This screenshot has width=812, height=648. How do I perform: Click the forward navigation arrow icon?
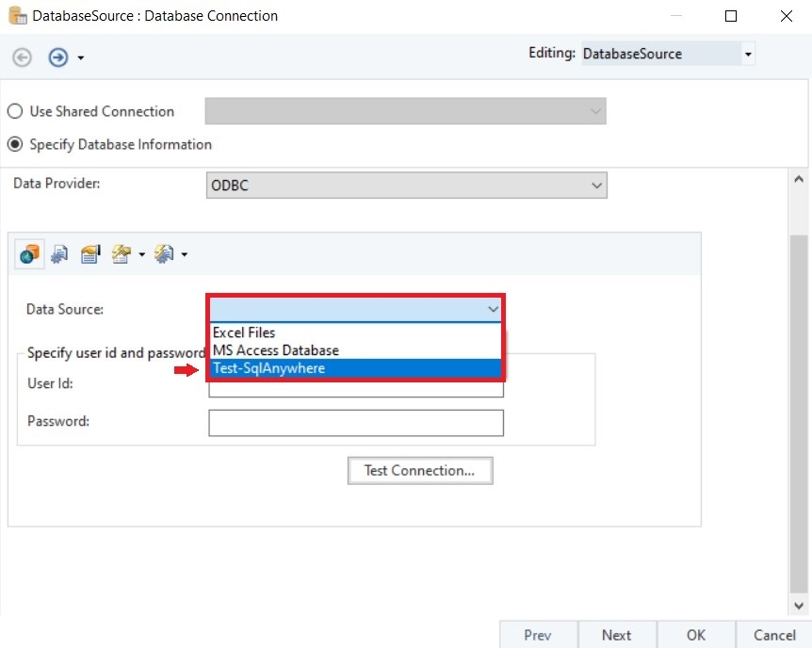[58, 57]
